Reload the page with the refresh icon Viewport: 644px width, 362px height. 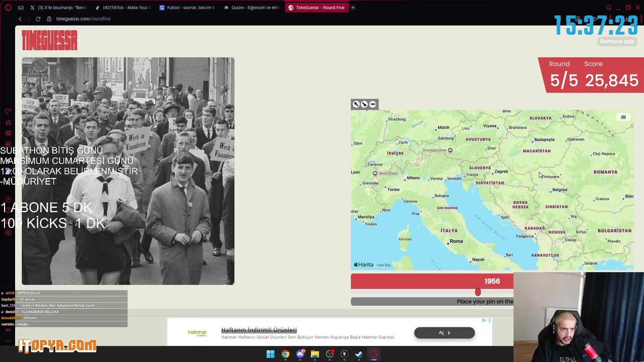pyautogui.click(x=38, y=19)
